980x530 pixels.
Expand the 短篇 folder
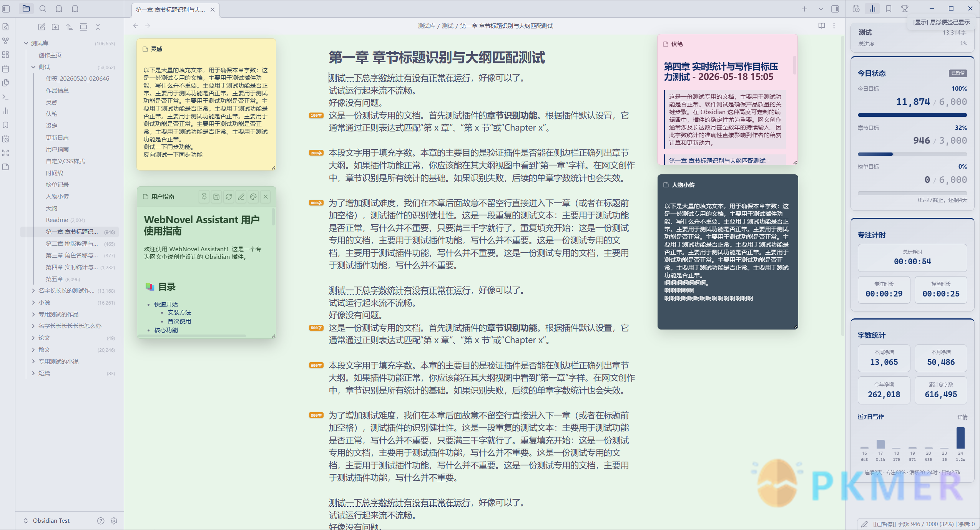click(x=33, y=373)
